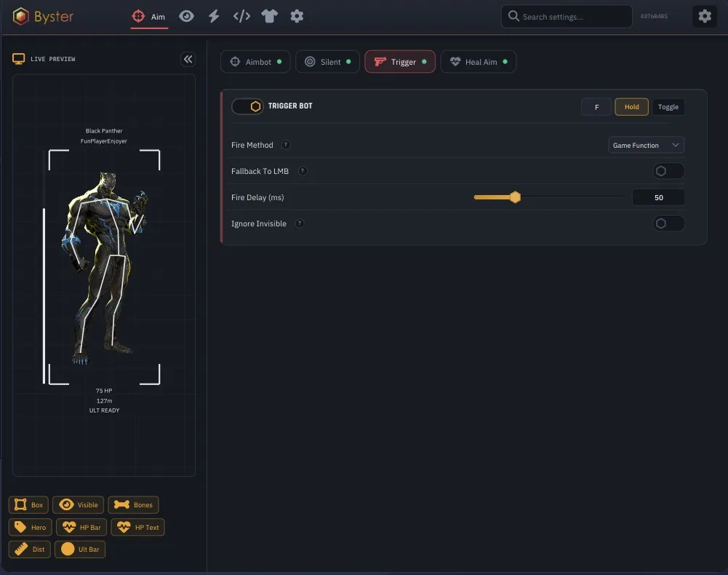Click the Fire Delay slider handle

tap(515, 197)
